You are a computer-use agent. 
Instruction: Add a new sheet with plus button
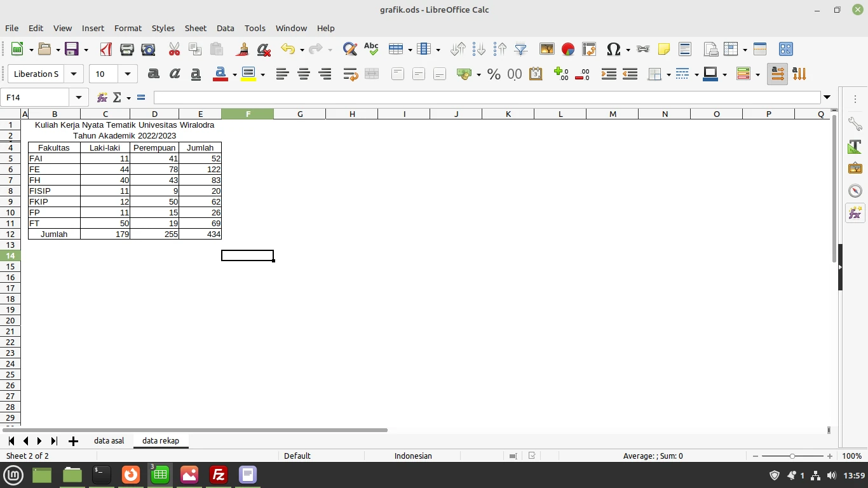click(73, 441)
